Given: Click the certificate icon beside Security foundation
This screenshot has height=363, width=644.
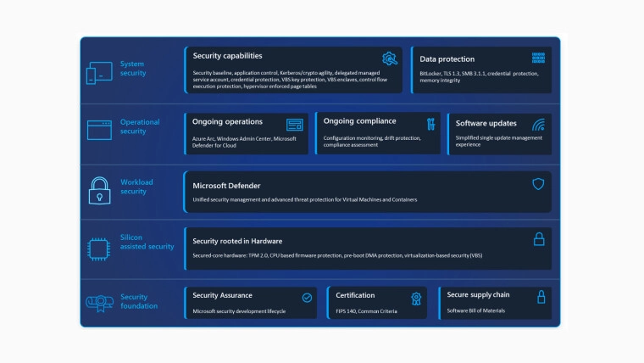Looking at the screenshot, I should click(98, 303).
